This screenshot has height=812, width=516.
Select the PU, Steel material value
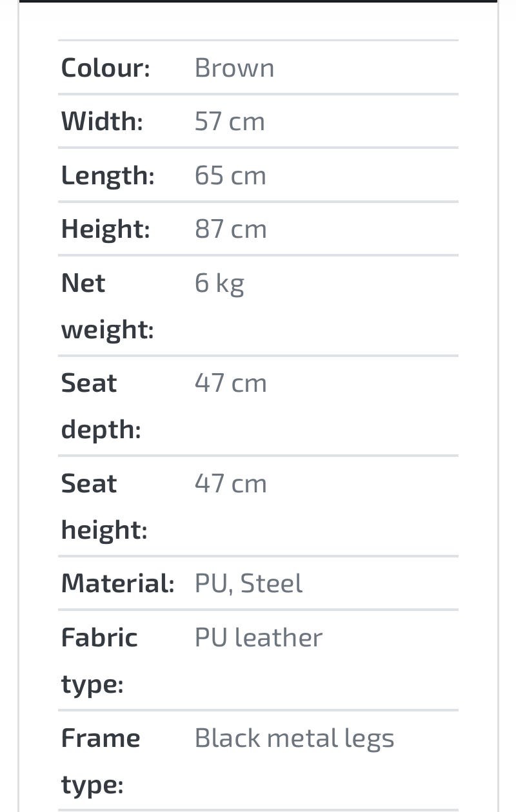pos(248,583)
